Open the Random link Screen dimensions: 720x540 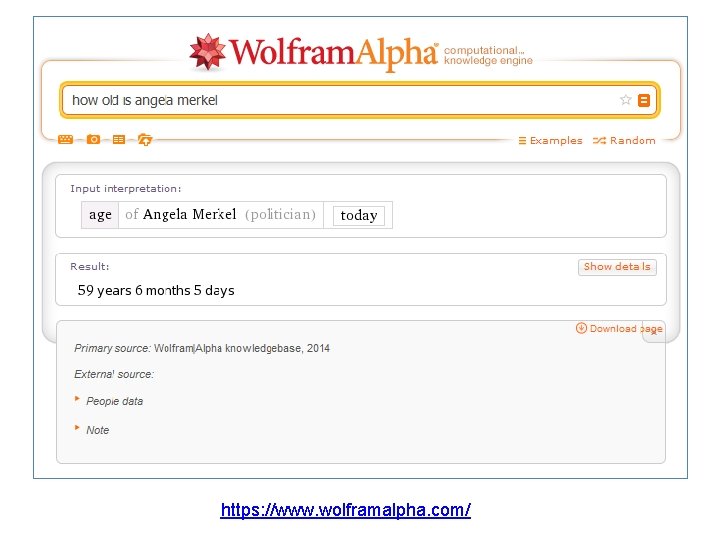point(624,141)
